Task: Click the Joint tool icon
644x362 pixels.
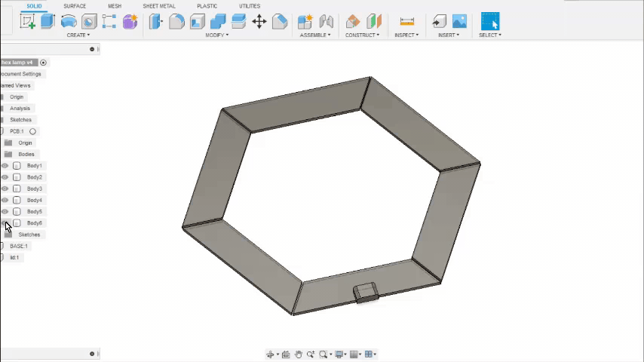Action: point(326,21)
